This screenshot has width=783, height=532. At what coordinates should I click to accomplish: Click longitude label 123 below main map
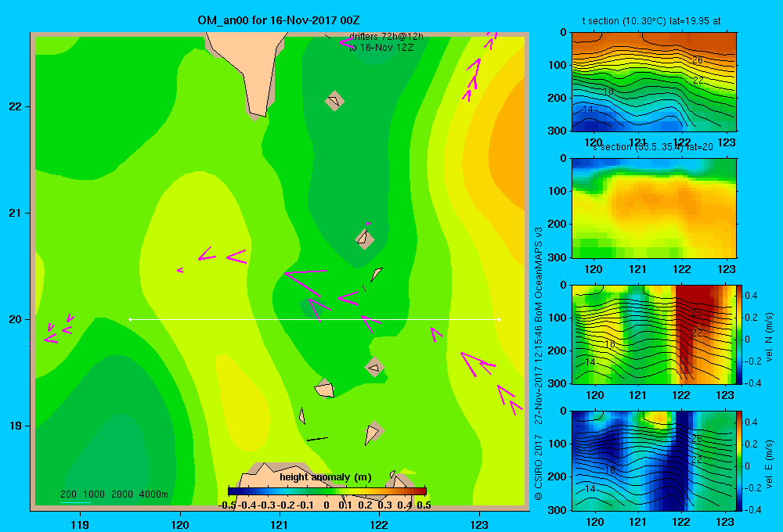coord(479,524)
